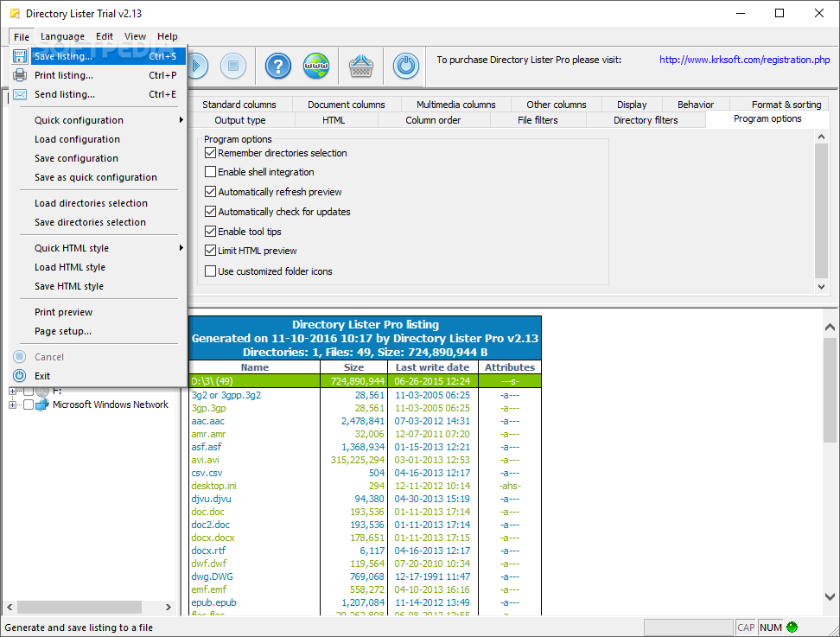840x637 pixels.
Task: Select Save HTML style entry
Action: point(99,286)
